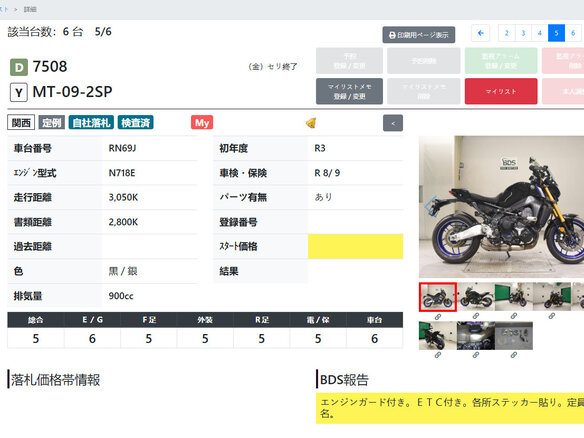Click the inspection value R 8/ 9
This screenshot has height=438, width=584.
(x=327, y=173)
